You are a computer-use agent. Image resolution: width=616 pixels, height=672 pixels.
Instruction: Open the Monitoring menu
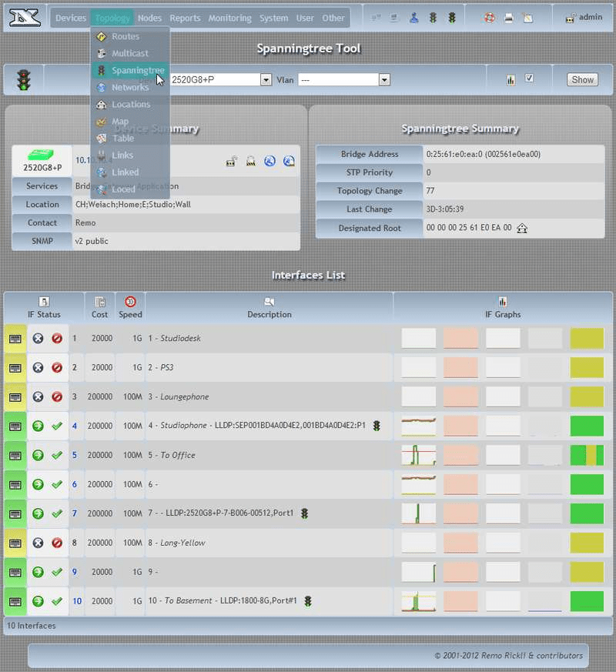pos(229,18)
